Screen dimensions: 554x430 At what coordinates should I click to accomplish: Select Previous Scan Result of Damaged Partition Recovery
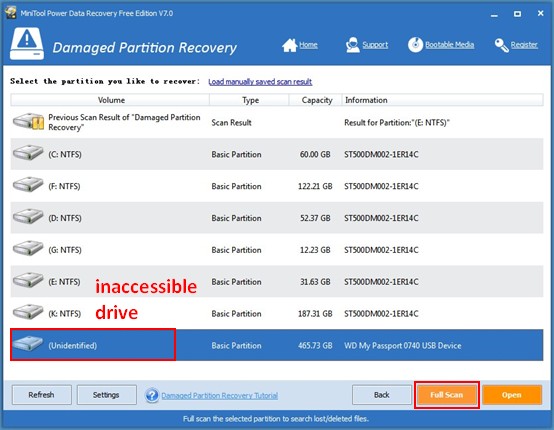[x=124, y=122]
